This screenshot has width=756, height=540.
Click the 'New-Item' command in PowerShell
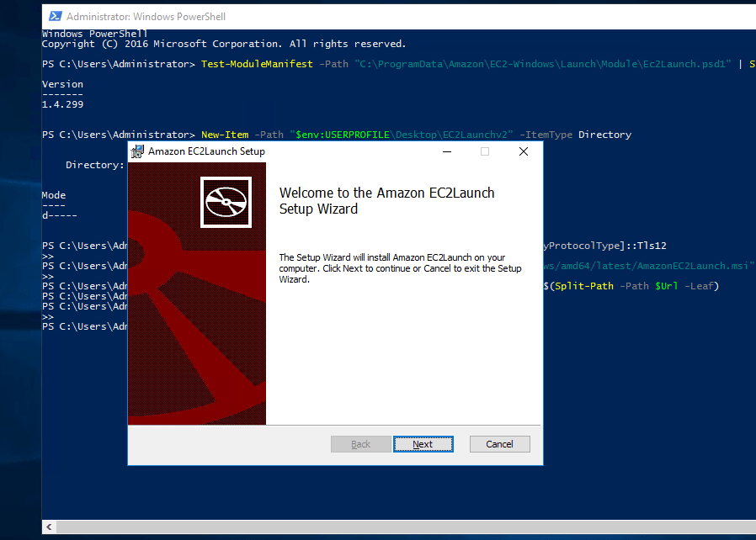coord(225,135)
